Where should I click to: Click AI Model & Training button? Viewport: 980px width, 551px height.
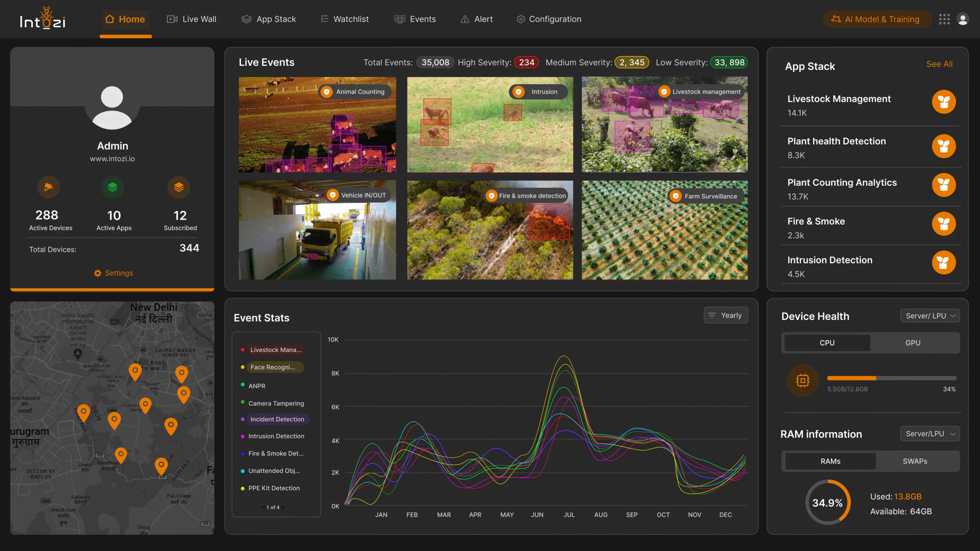click(877, 19)
